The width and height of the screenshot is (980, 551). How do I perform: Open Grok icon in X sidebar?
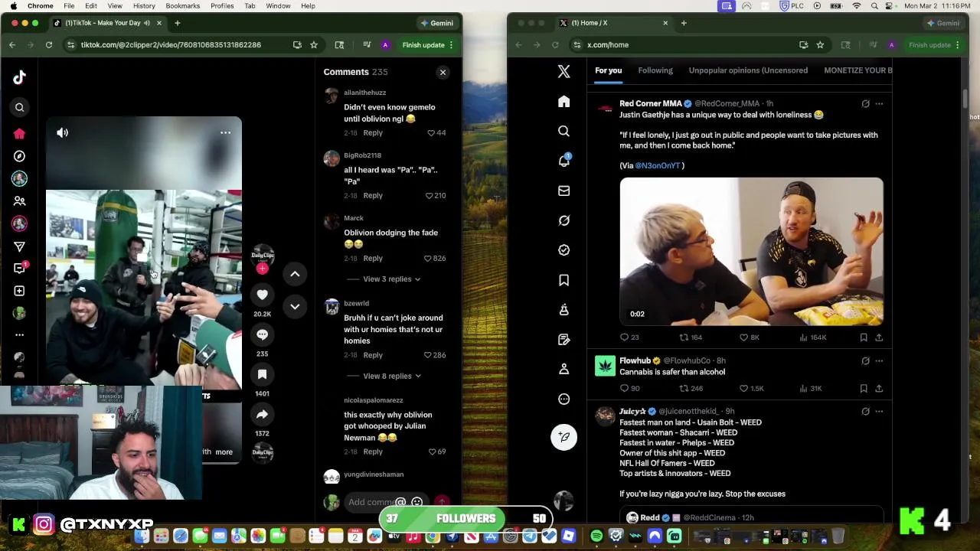click(563, 220)
